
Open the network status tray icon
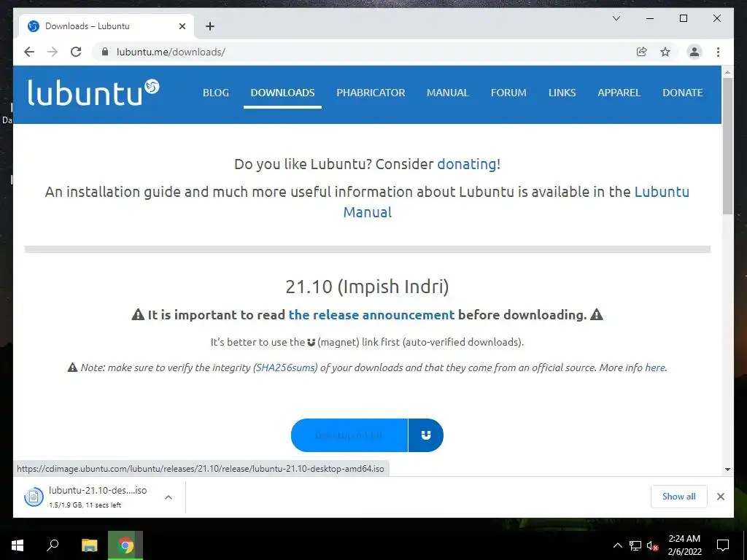point(635,545)
